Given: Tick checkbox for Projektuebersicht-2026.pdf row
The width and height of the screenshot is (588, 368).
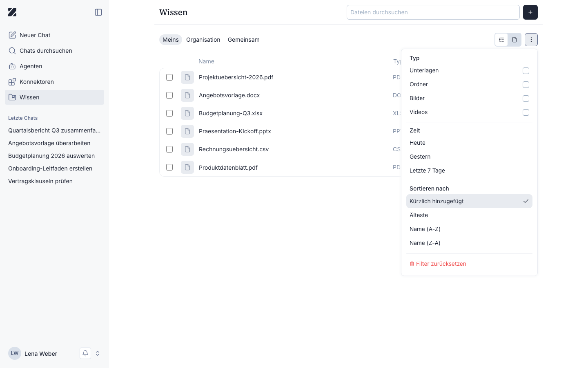Looking at the screenshot, I should (x=169, y=77).
